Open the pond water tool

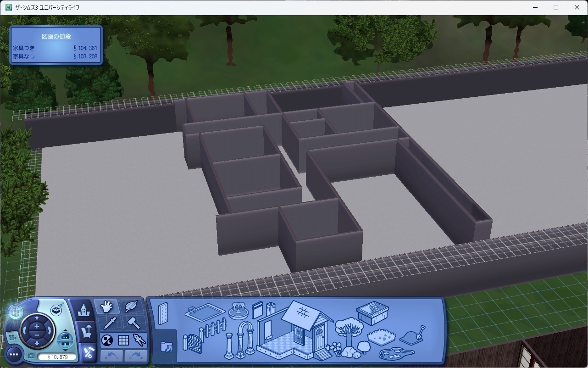(x=397, y=354)
